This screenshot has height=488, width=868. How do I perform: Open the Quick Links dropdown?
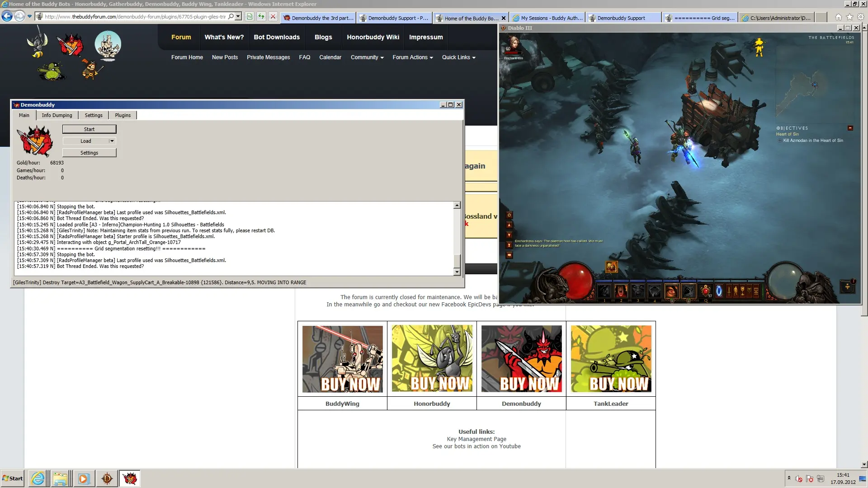click(458, 57)
